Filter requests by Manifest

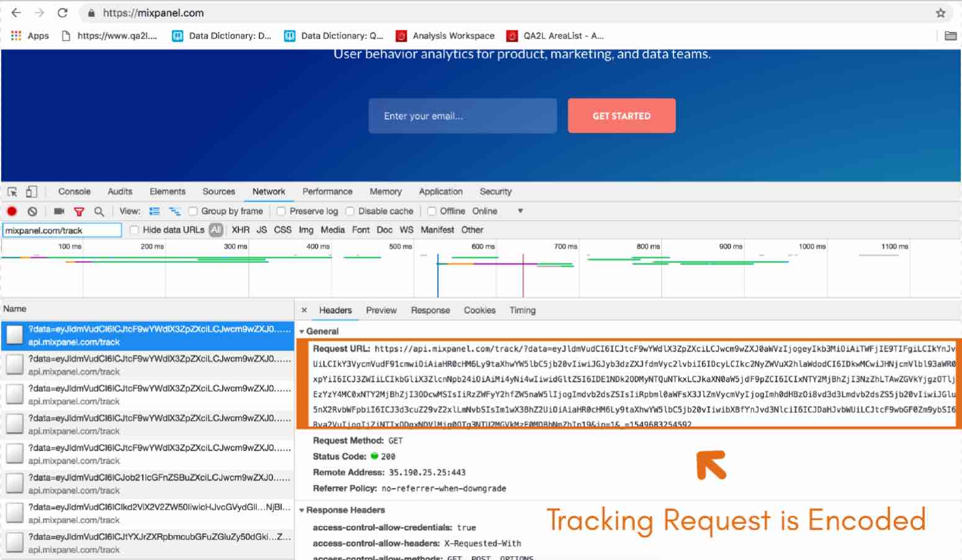(438, 230)
